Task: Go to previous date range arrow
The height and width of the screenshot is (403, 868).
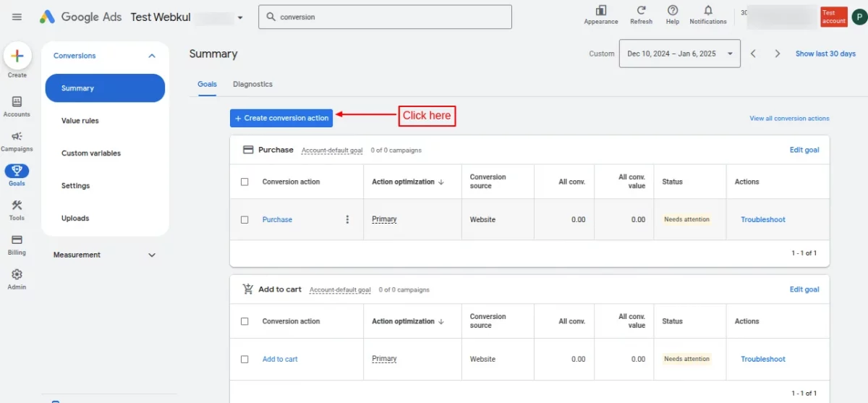Action: click(753, 54)
